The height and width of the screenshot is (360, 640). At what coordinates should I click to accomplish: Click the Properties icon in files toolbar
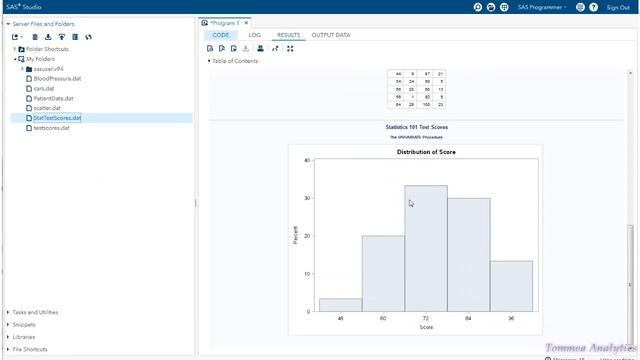(x=75, y=37)
